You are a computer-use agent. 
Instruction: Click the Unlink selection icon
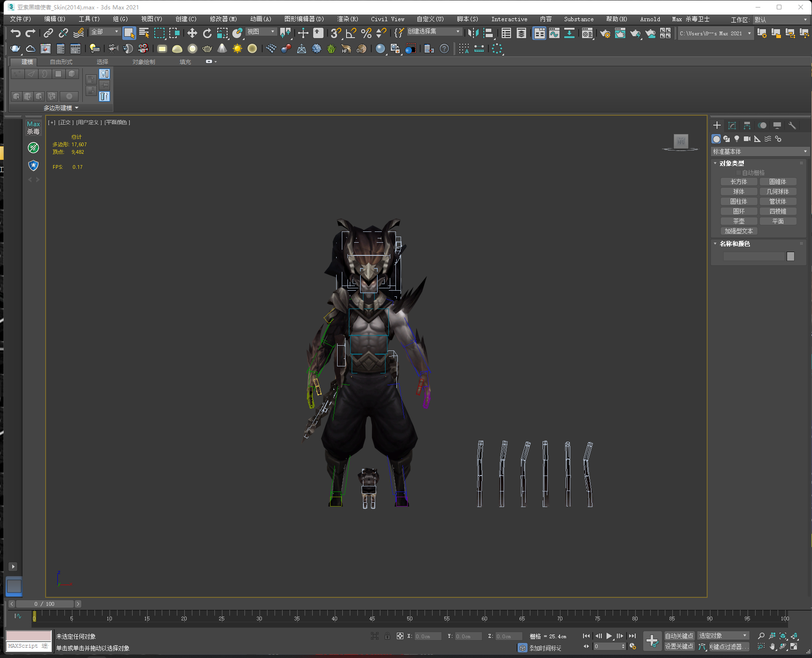point(63,33)
